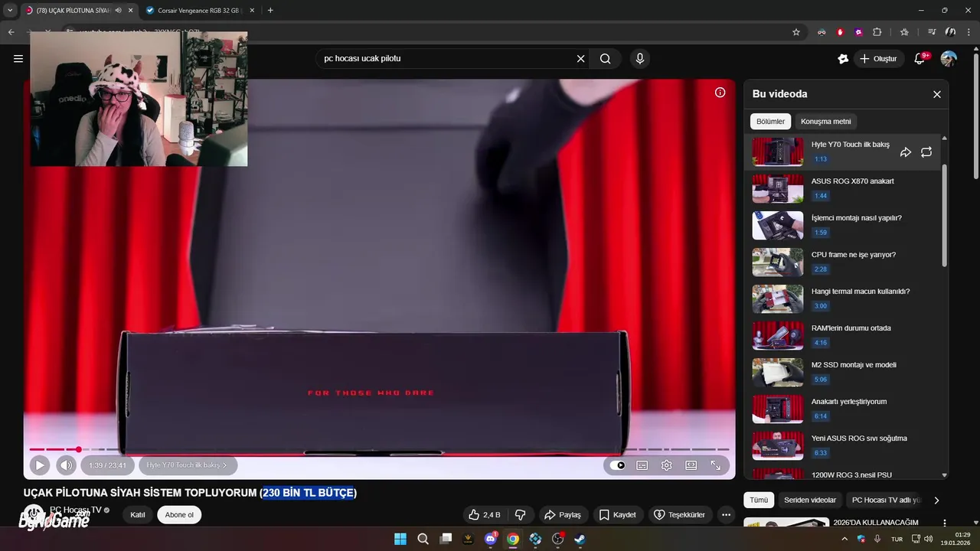Bookmark this page with the star

[x=796, y=32]
